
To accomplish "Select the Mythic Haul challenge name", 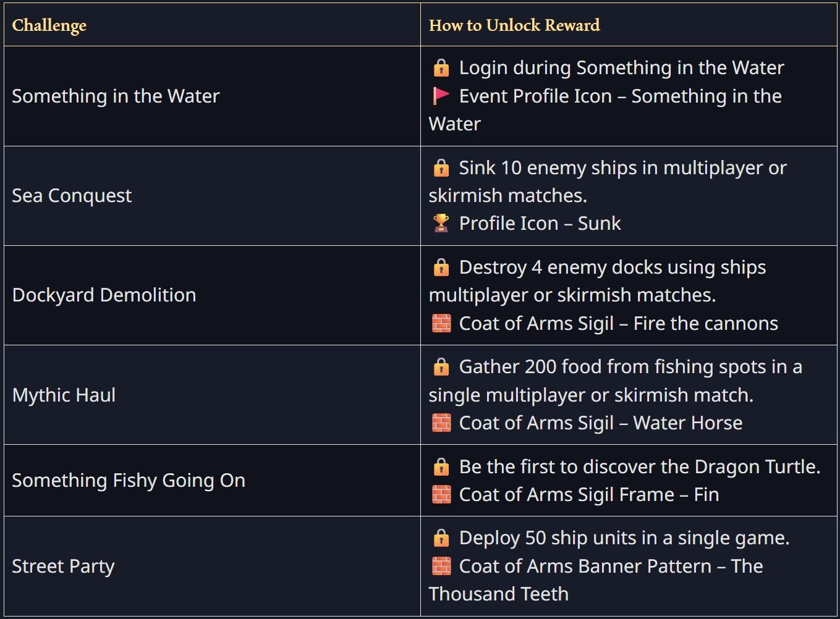I will pos(64,395).
